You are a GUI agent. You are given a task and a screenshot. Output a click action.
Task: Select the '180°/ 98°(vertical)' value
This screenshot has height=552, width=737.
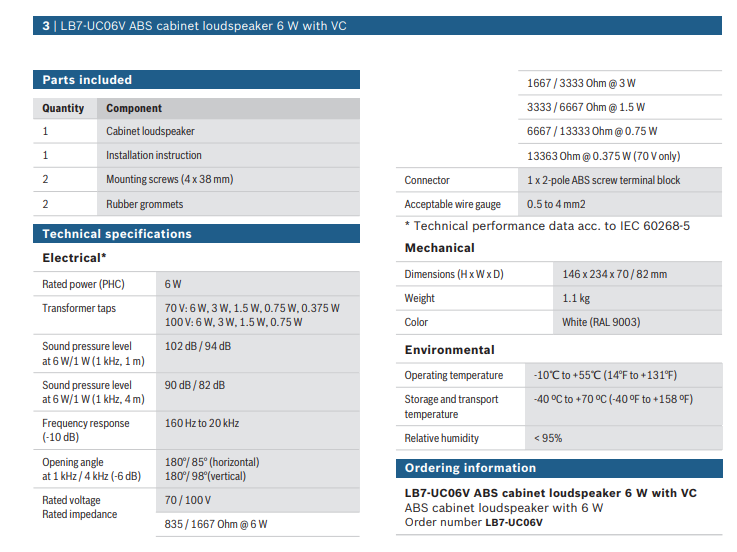tap(205, 476)
